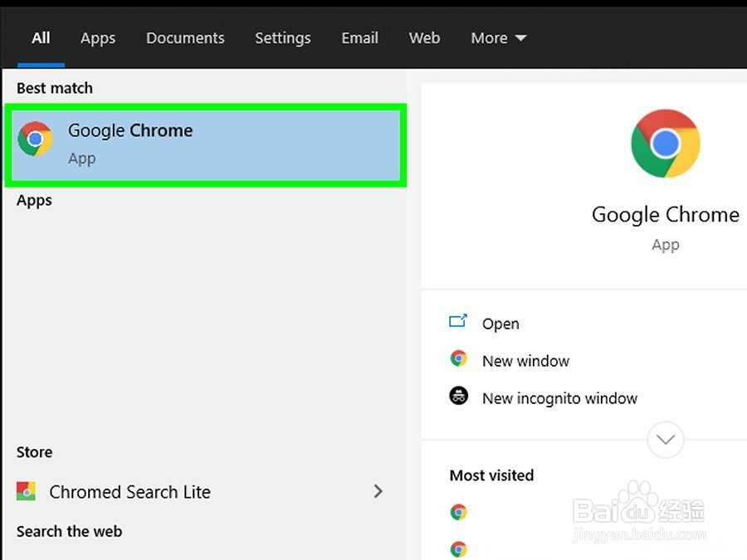This screenshot has width=747, height=560.
Task: Click the Chromed Search Lite store icon
Action: point(27,491)
